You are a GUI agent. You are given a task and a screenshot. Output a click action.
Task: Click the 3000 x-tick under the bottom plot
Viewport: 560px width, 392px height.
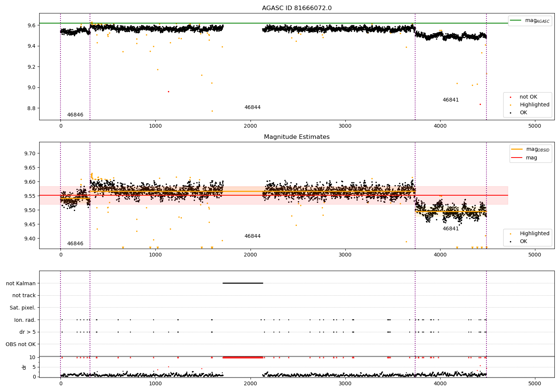345,384
